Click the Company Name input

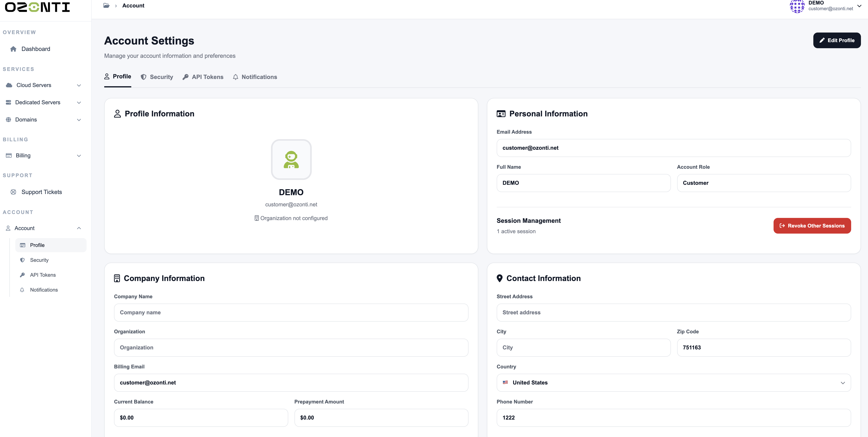(291, 313)
